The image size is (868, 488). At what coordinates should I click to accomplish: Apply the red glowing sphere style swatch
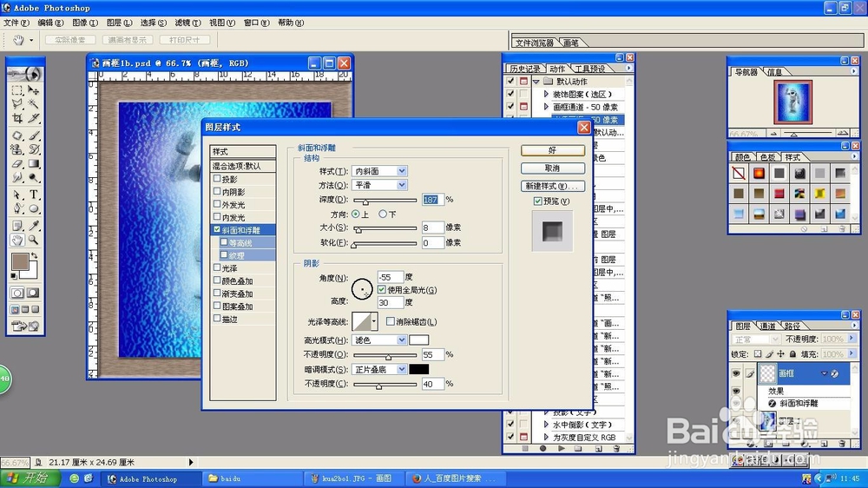click(x=759, y=174)
